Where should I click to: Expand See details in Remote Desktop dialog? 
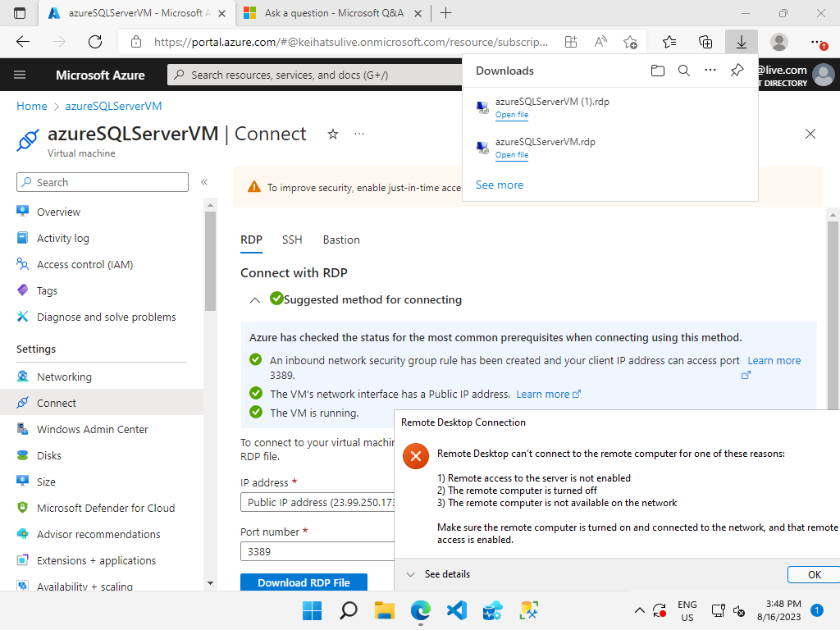coord(438,574)
